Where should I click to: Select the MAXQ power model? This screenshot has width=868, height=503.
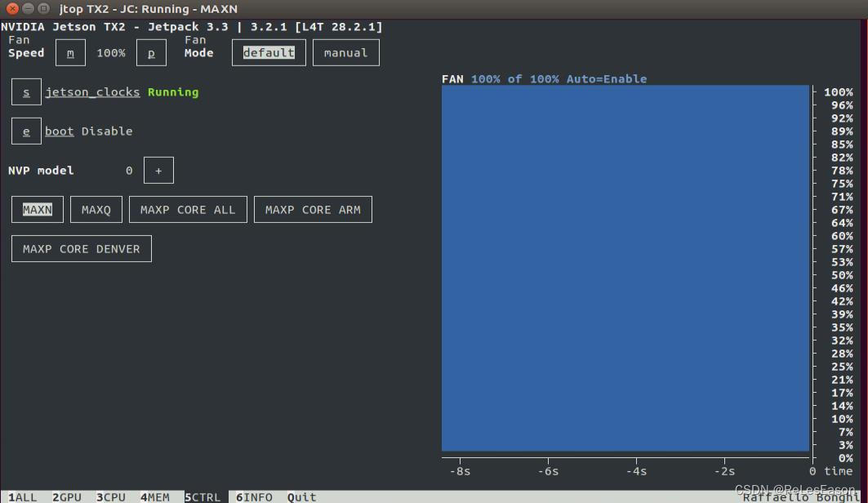[x=96, y=210]
